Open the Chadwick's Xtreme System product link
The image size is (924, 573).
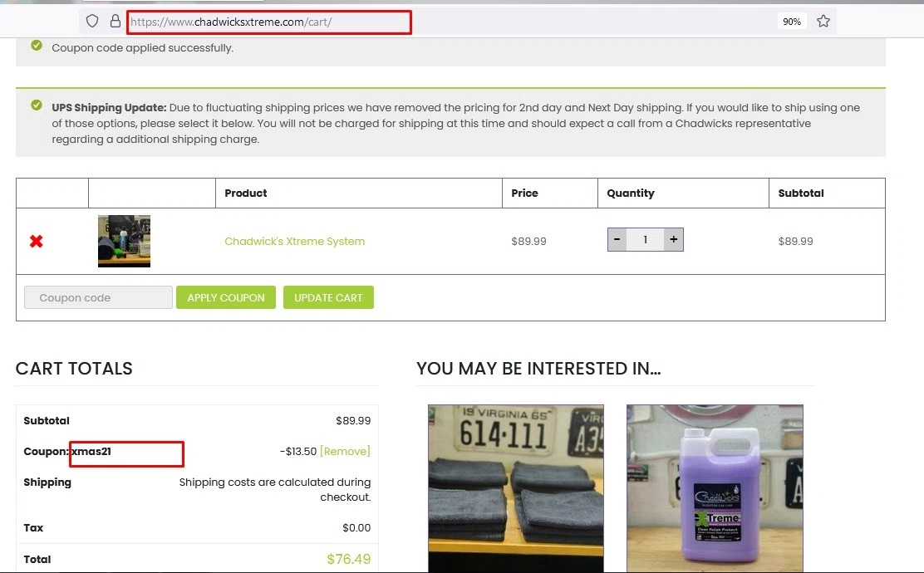tap(295, 241)
